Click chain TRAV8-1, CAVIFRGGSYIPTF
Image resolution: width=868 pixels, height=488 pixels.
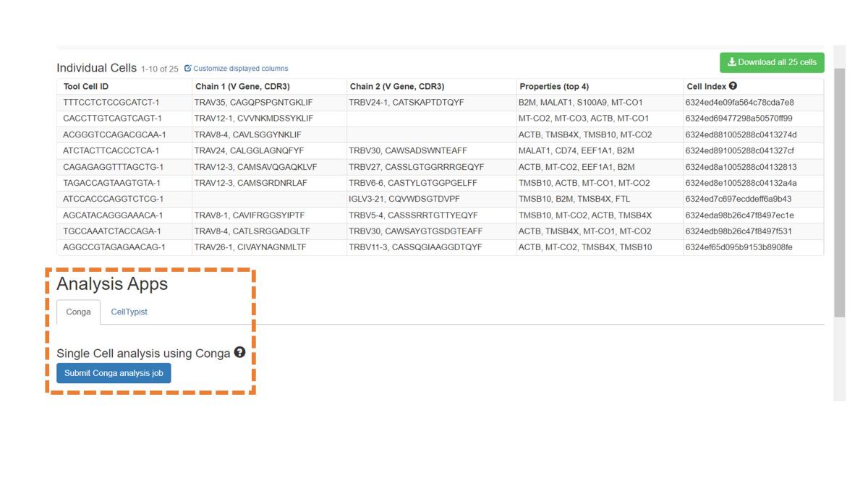[249, 215]
